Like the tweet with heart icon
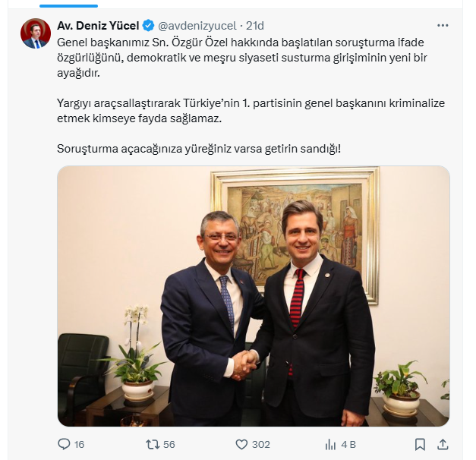 (241, 445)
